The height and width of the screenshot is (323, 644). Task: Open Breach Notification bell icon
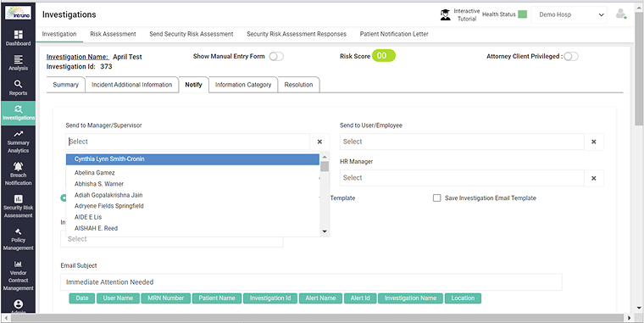tap(18, 166)
